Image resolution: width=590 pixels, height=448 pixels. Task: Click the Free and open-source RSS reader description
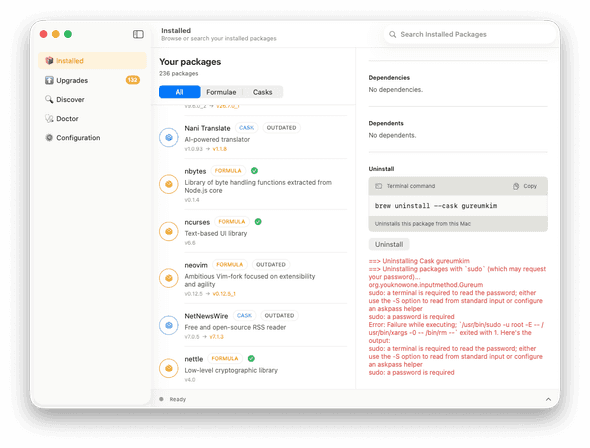point(235,327)
